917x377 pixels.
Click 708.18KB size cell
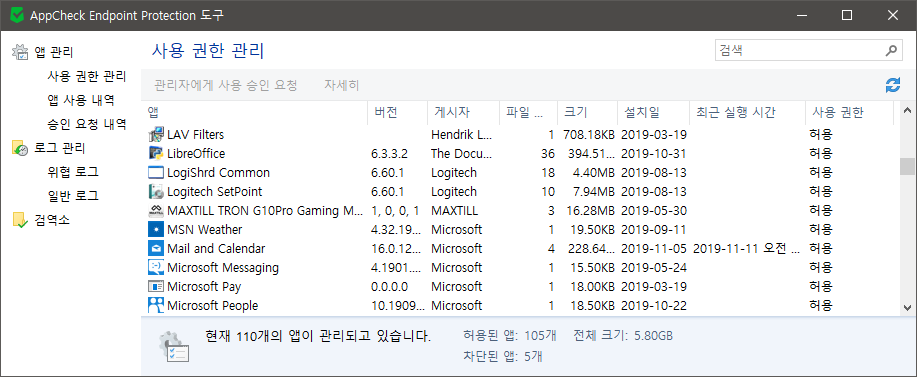(x=589, y=135)
